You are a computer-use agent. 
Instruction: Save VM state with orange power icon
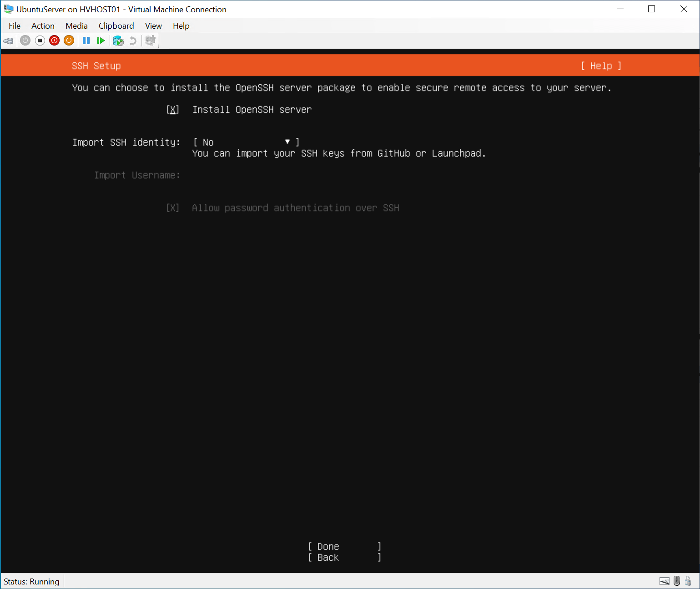pos(69,41)
